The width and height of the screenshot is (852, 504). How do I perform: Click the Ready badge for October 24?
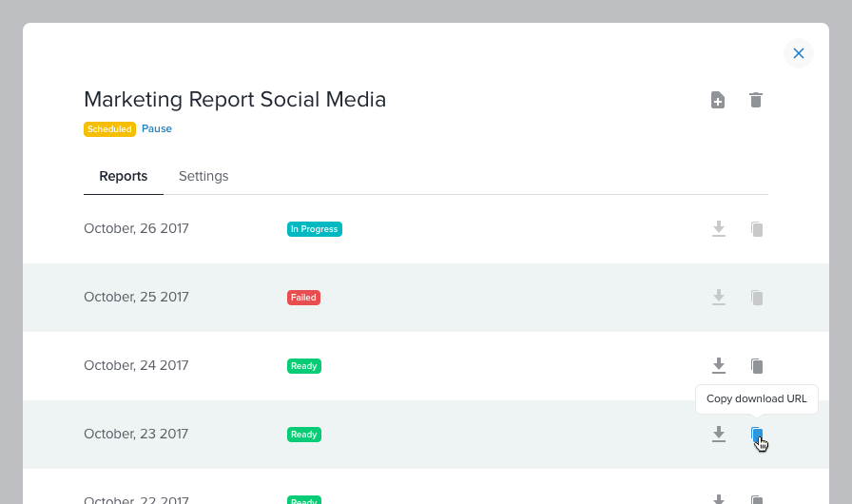[304, 366]
